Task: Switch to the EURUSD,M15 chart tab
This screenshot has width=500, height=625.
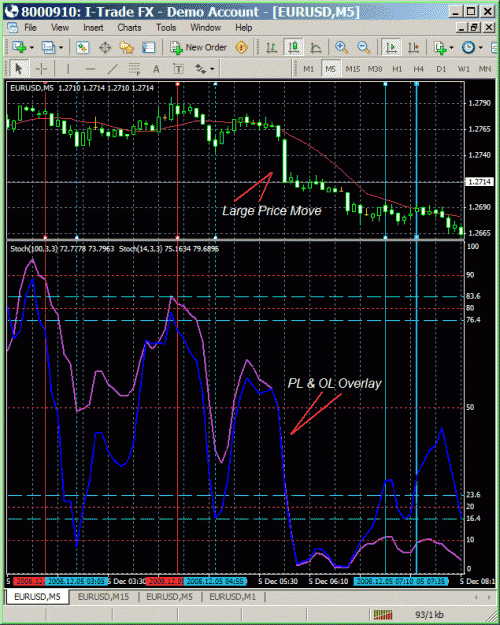Action: 103,597
